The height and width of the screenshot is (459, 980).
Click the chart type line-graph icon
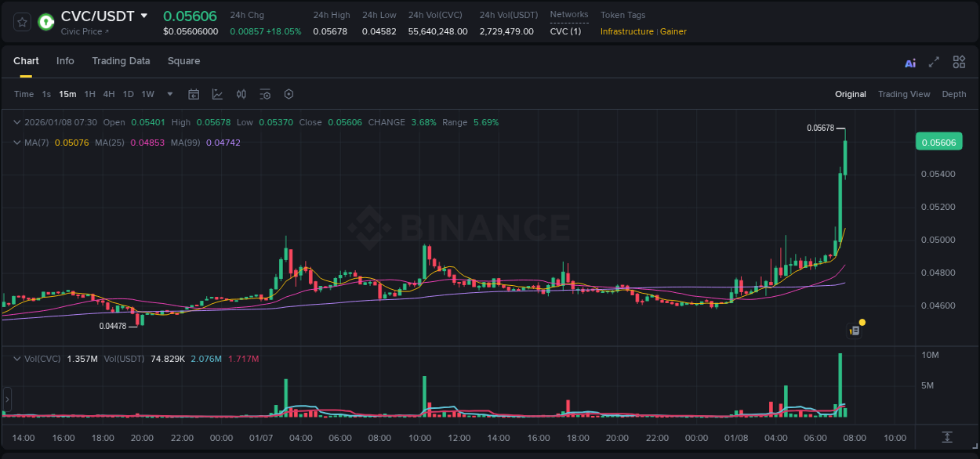(217, 94)
